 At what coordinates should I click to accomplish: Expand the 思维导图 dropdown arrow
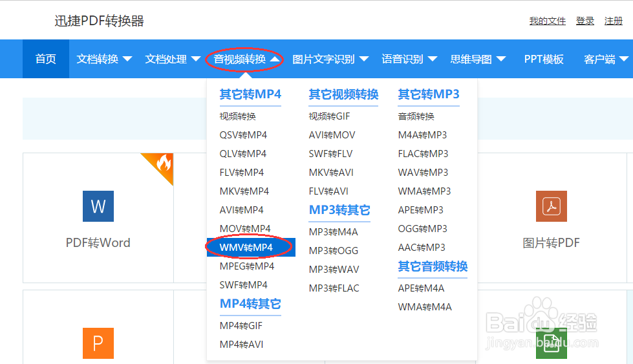click(501, 59)
